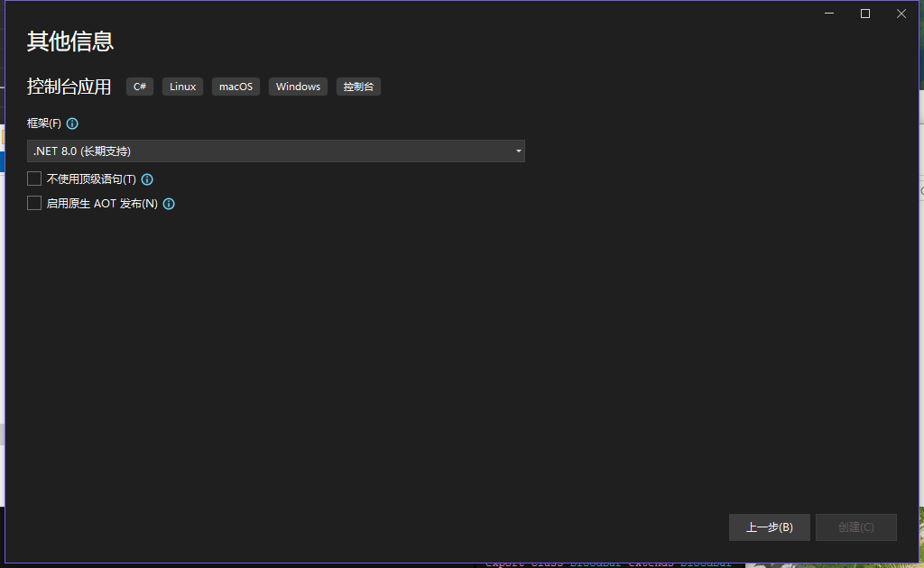
Task: Close the 其他信息 dialog
Action: tap(901, 14)
